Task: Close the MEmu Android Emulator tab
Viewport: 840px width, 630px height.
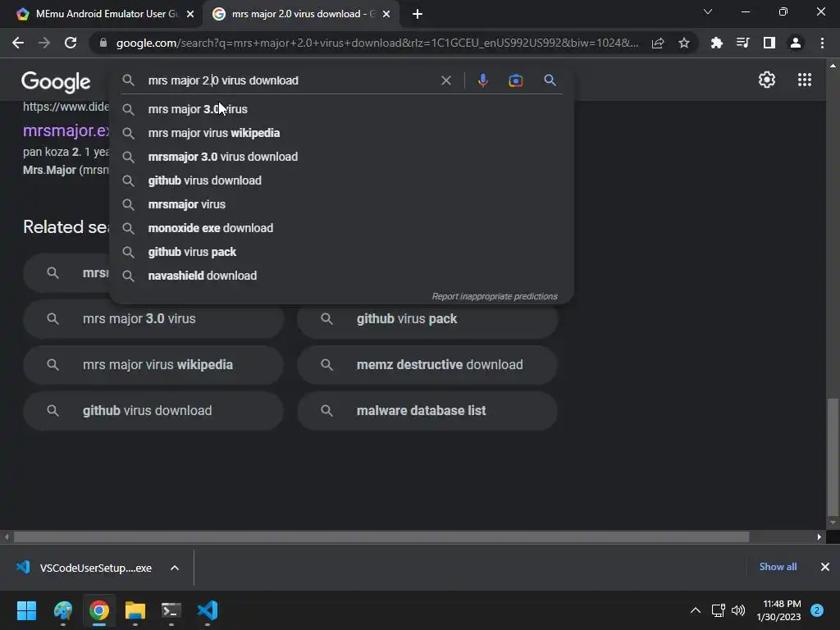Action: [x=190, y=15]
